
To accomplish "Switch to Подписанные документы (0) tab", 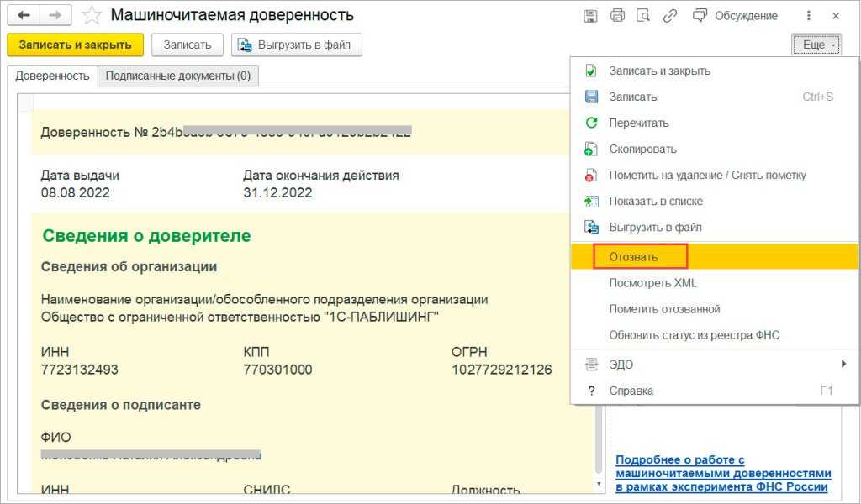I will click(x=178, y=76).
